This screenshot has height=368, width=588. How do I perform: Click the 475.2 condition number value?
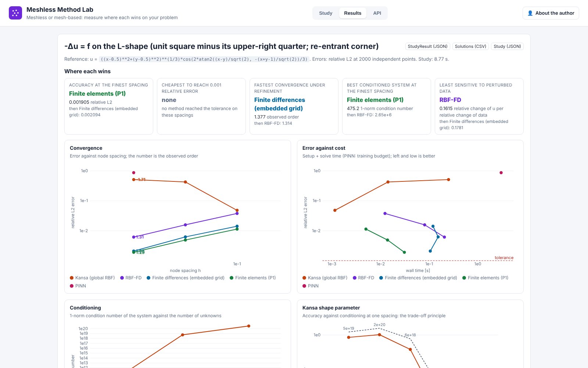353,109
